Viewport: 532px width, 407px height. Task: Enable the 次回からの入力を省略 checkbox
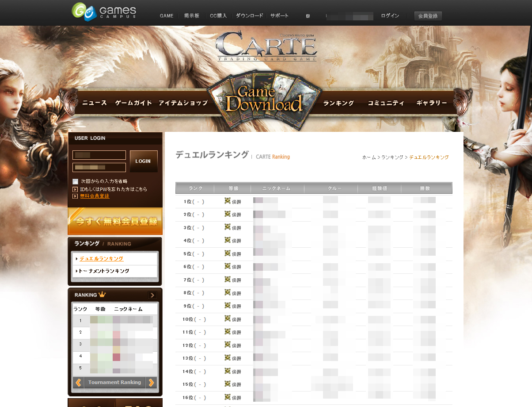point(75,181)
